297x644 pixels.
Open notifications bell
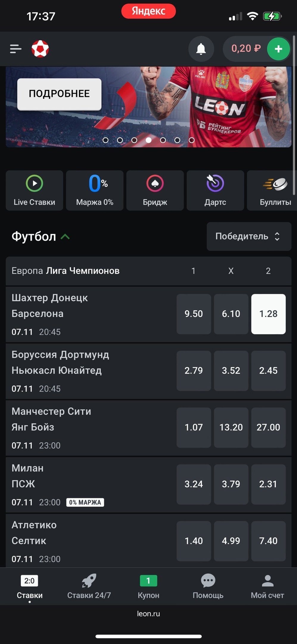coord(201,49)
